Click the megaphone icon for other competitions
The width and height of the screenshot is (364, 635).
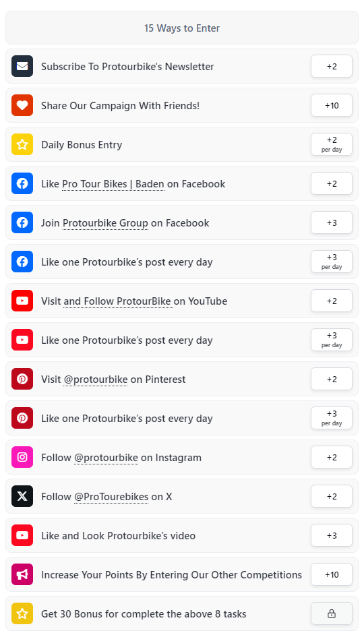pyautogui.click(x=22, y=574)
